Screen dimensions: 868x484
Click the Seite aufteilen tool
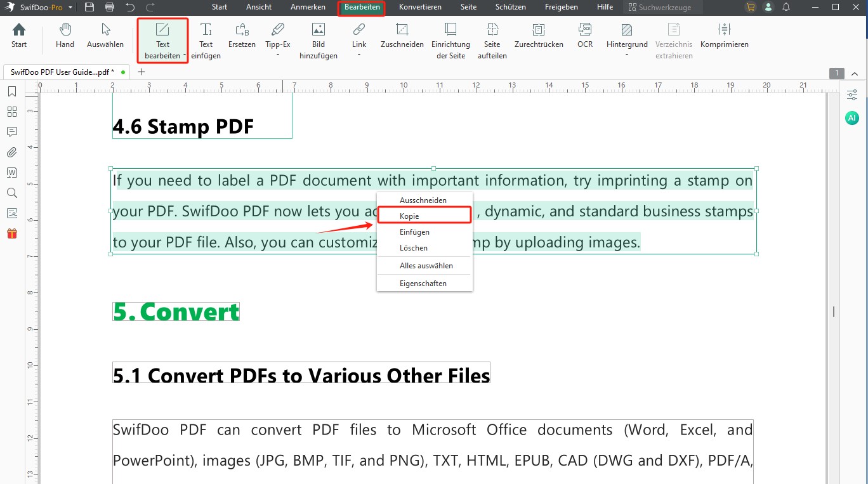[x=492, y=41]
